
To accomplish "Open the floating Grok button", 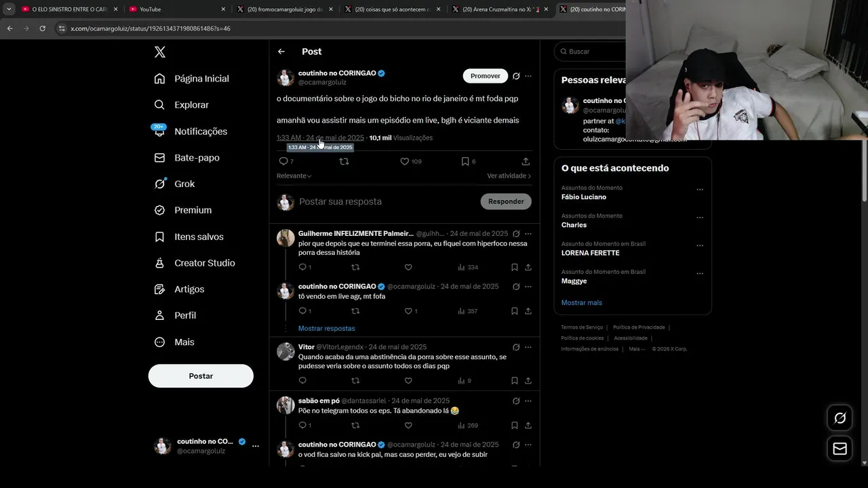I will coord(840,418).
